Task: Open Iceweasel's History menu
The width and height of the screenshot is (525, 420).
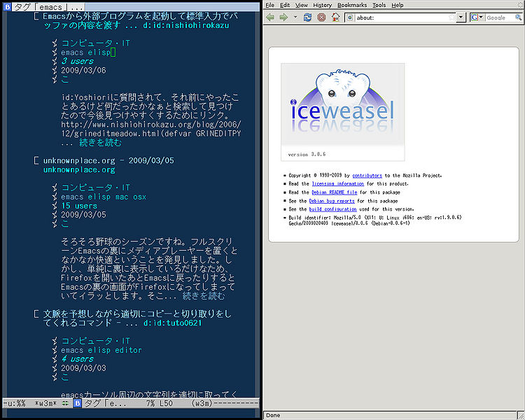Action: [x=323, y=5]
